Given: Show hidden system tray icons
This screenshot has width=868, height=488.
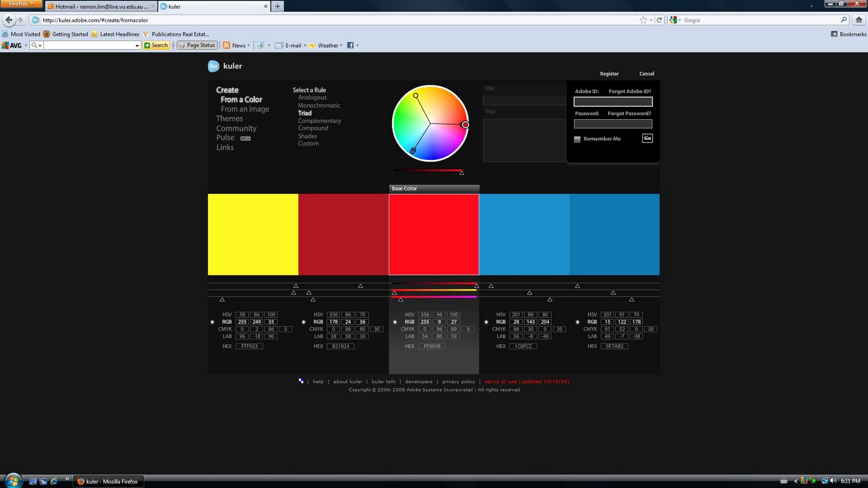Looking at the screenshot, I should pos(796,481).
